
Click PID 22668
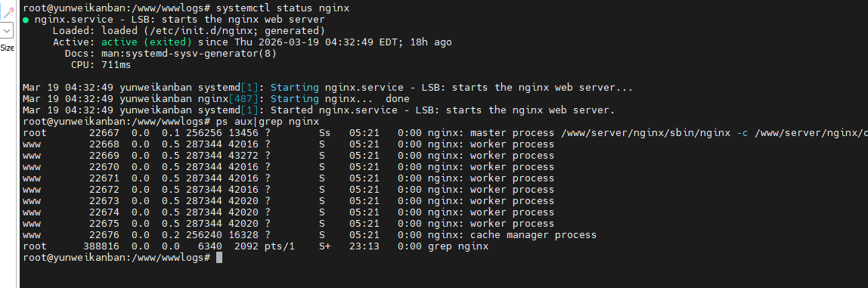(x=104, y=144)
